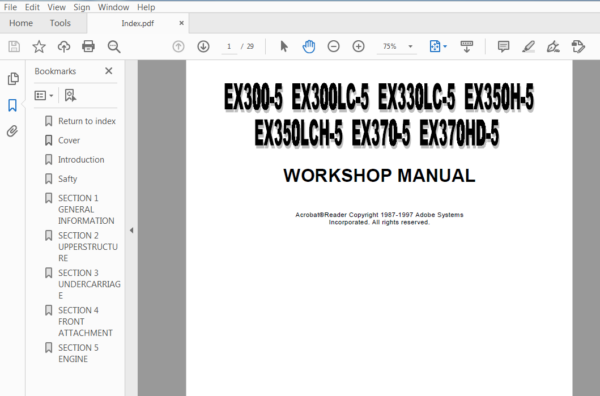The height and width of the screenshot is (396, 600).
Task: Open the Sign document pen tool
Action: (x=553, y=47)
